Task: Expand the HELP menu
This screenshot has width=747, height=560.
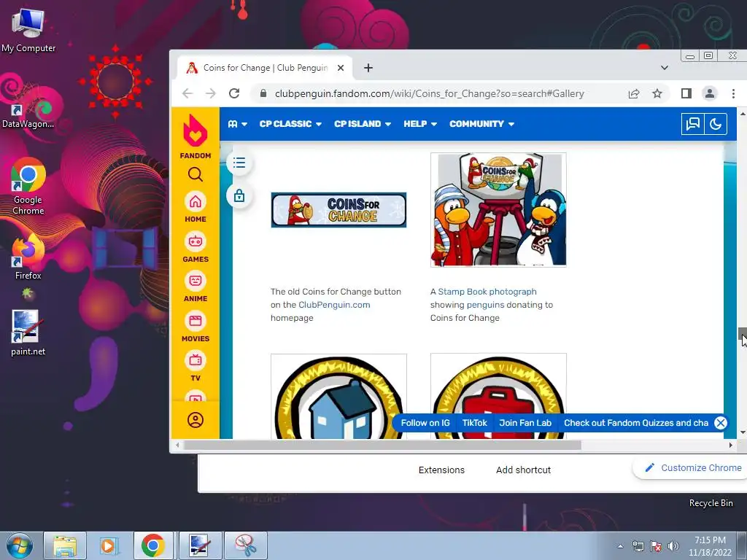Action: tap(420, 124)
